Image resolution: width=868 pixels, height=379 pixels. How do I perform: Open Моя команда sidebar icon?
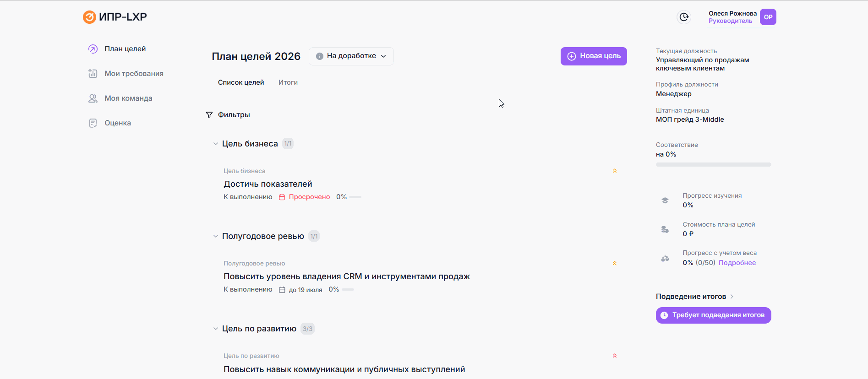[93, 98]
